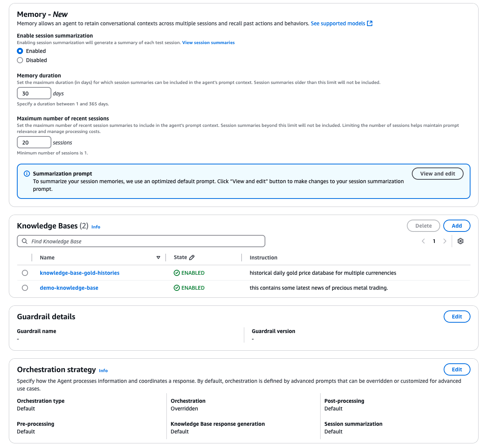Open the table preferences gear icon
The image size is (482, 448).
[461, 241]
